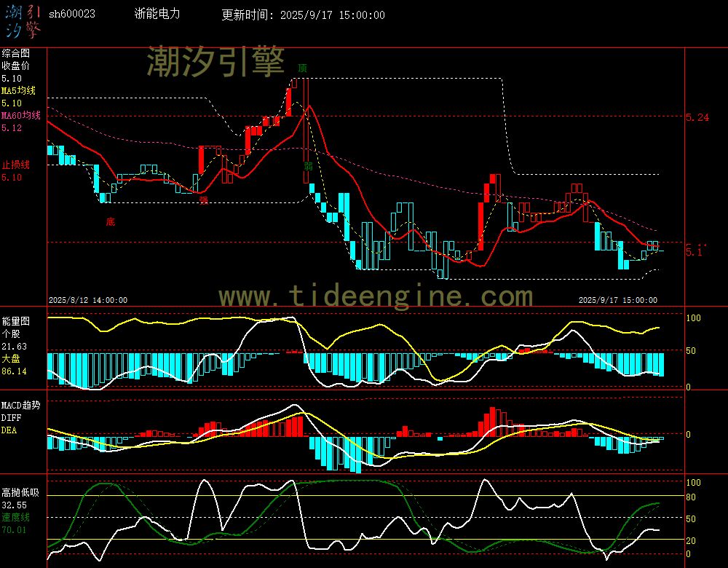Viewport: 728px width, 568px height.
Task: Click the 80 axis label in 高抛低吸 panel
Action: tap(691, 497)
